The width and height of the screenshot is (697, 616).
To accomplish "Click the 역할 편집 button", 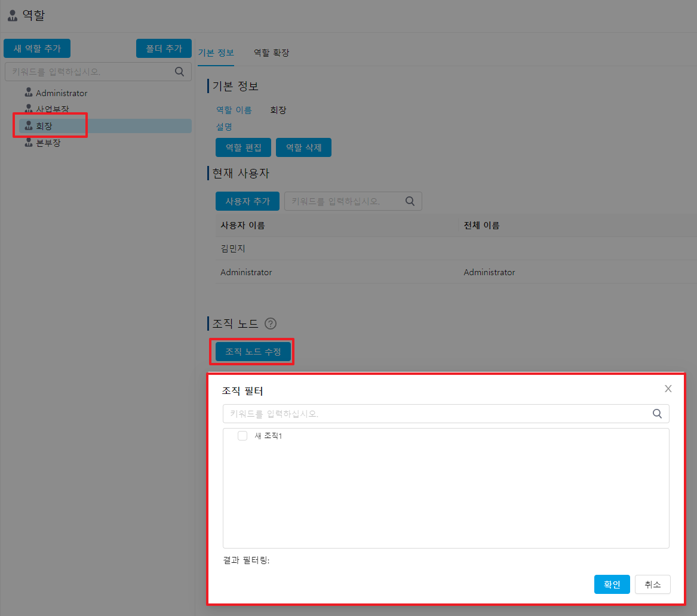I will coord(243,147).
